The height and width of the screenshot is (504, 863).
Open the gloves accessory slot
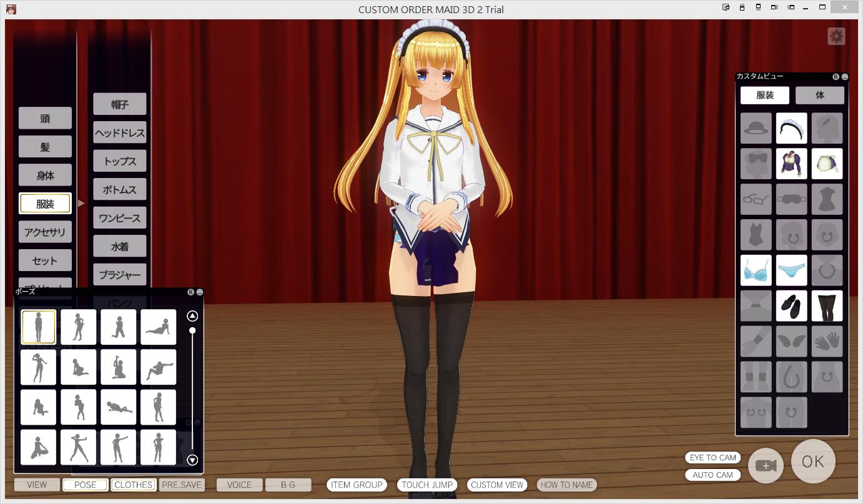[x=827, y=342]
